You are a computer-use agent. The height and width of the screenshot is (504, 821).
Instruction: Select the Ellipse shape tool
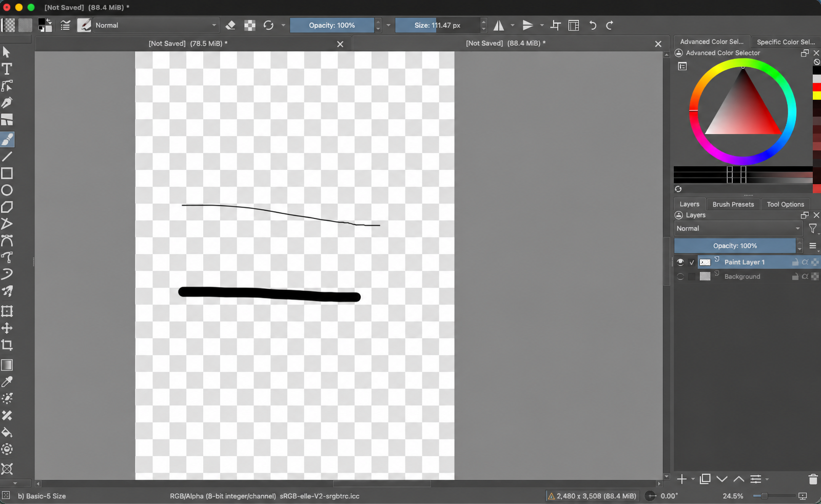pyautogui.click(x=7, y=190)
